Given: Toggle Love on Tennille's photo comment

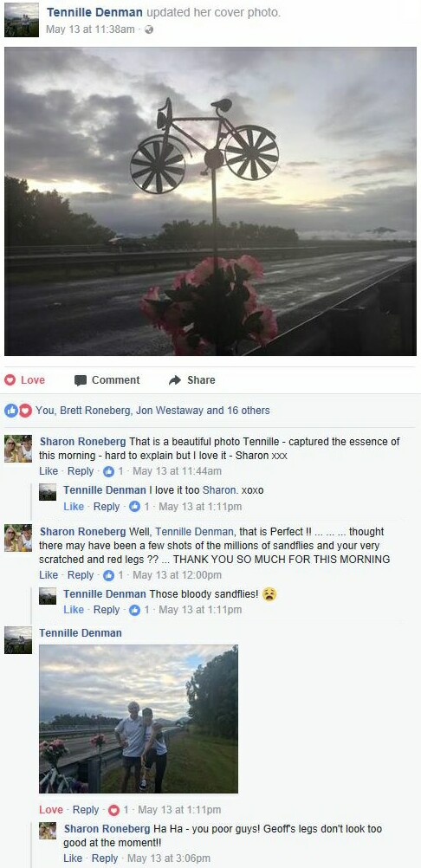Looking at the screenshot, I should tap(51, 810).
